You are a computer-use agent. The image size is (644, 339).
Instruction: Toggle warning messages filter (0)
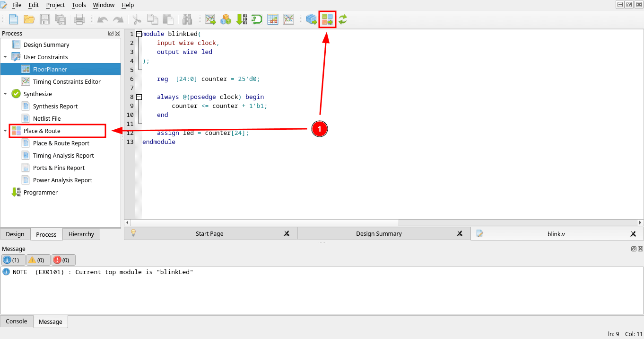[x=38, y=260]
